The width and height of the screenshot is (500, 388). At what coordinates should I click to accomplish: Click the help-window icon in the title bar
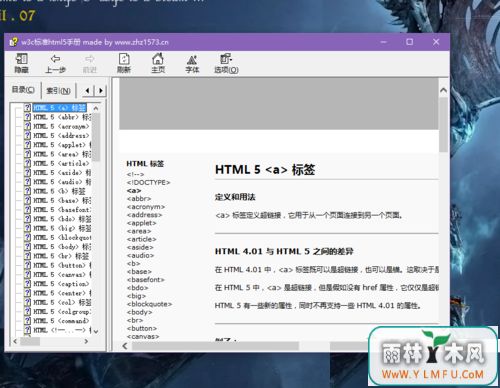(14, 42)
